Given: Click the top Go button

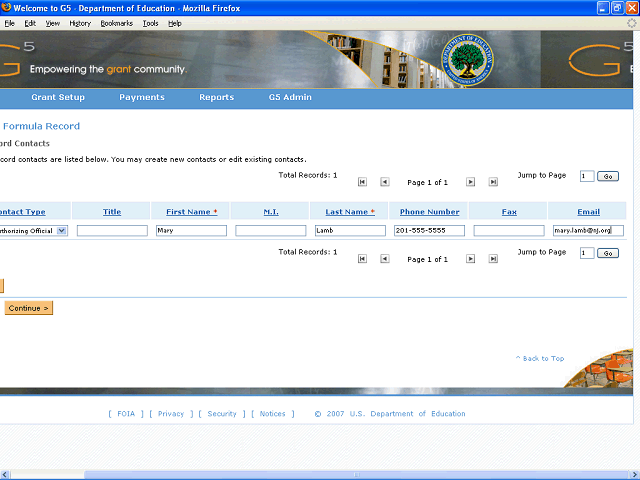Looking at the screenshot, I should (x=608, y=176).
